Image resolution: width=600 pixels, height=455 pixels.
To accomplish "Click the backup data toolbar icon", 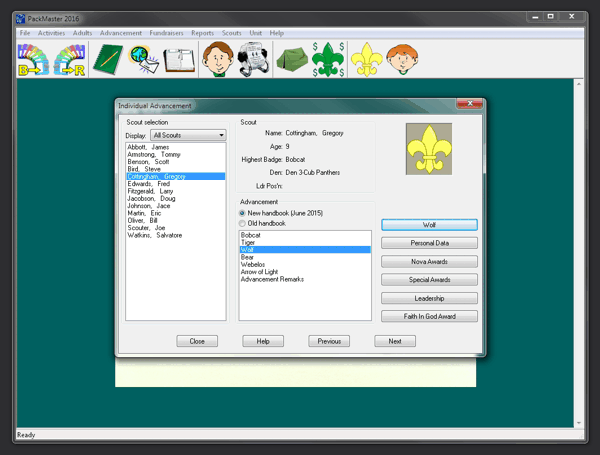I will [x=33, y=60].
